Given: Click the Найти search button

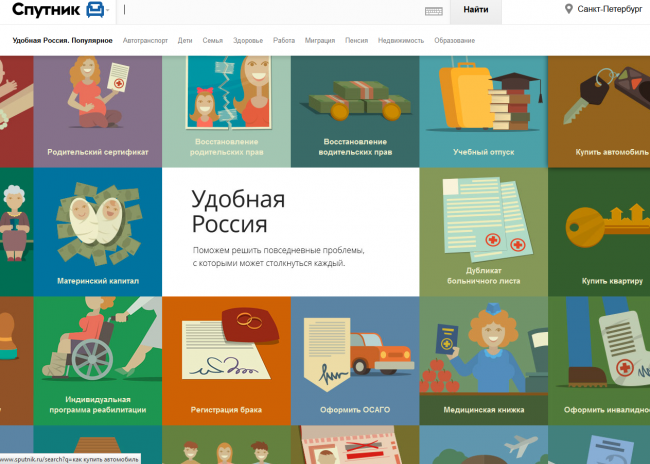Looking at the screenshot, I should [476, 12].
